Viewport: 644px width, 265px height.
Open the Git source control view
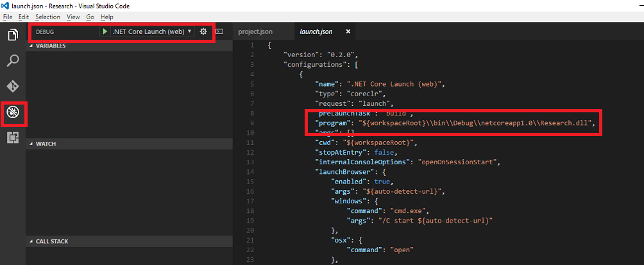(13, 86)
